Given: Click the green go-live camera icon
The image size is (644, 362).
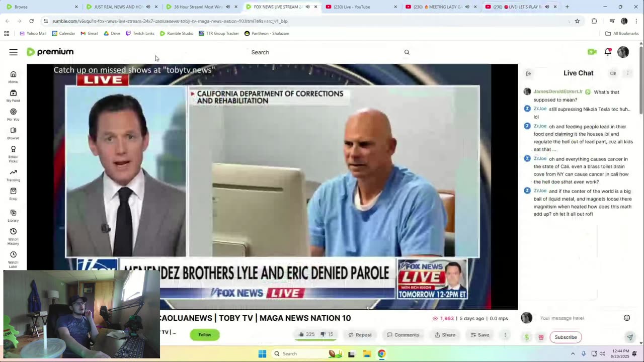Looking at the screenshot, I should point(592,52).
